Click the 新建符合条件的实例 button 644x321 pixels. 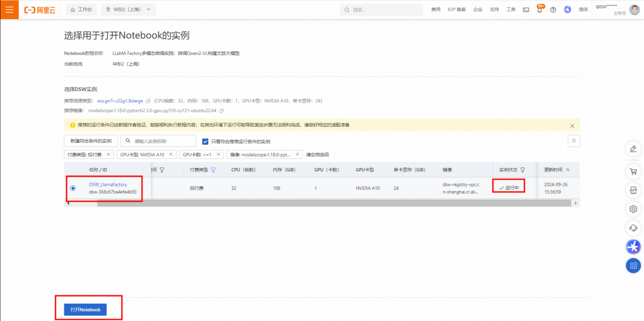pyautogui.click(x=91, y=141)
